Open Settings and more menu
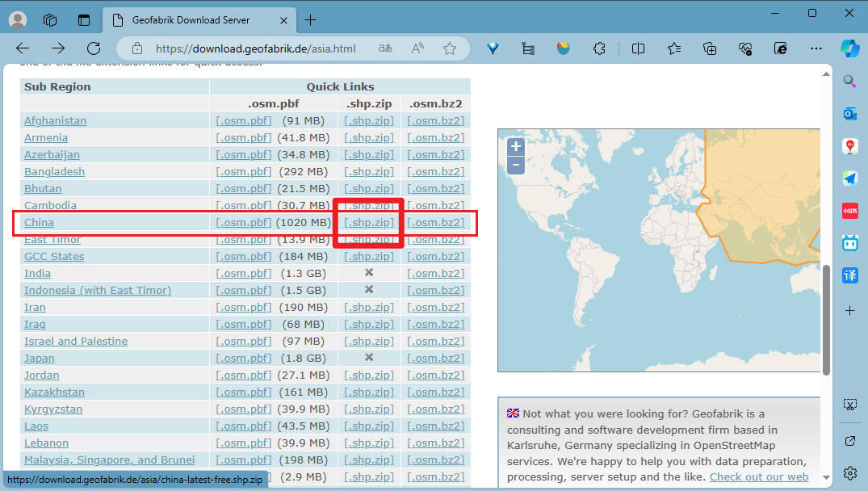This screenshot has width=868, height=491. [816, 48]
